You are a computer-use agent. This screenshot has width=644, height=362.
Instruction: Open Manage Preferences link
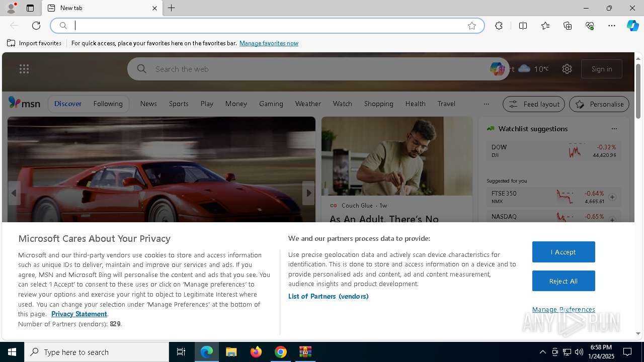(563, 309)
